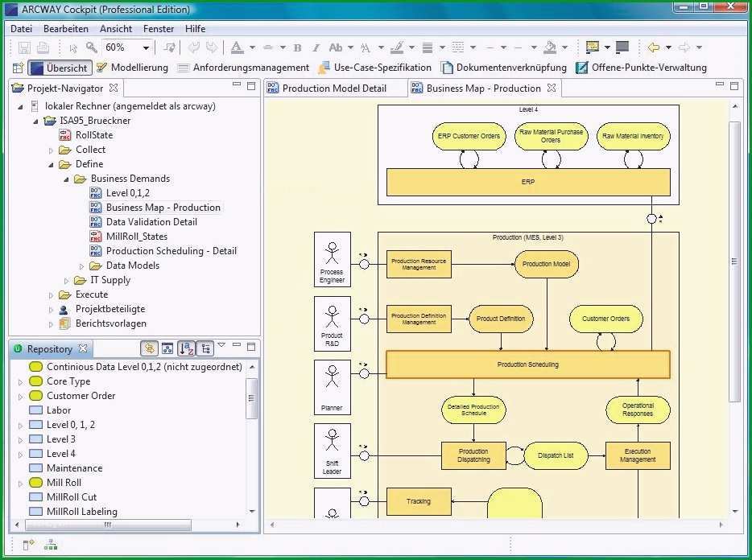Switch to Production Model Detail tab
This screenshot has height=560, width=752.
pyautogui.click(x=334, y=89)
